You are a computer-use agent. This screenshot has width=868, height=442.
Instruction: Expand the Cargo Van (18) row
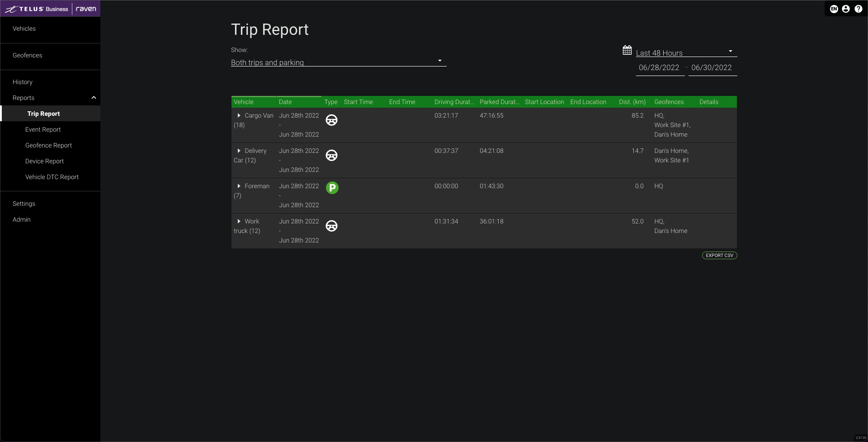coord(239,115)
